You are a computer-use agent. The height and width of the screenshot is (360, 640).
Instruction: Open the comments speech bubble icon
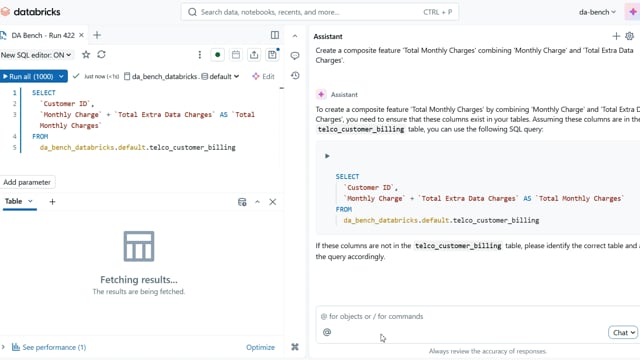pos(295,56)
